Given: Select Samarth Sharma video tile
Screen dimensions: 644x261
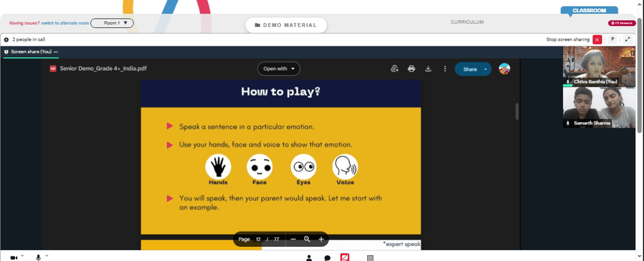Looking at the screenshot, I should tap(598, 108).
